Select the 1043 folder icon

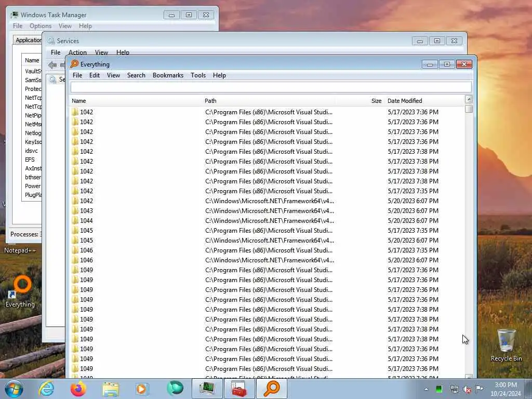(x=75, y=211)
